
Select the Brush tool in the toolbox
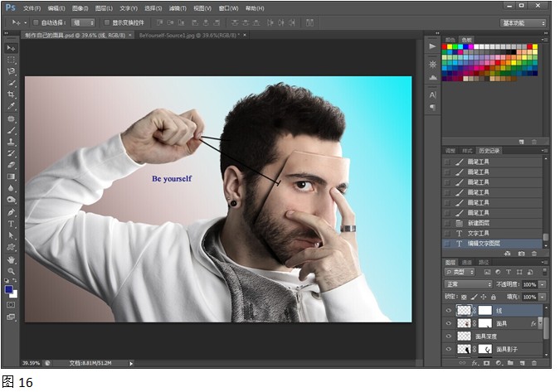11,130
